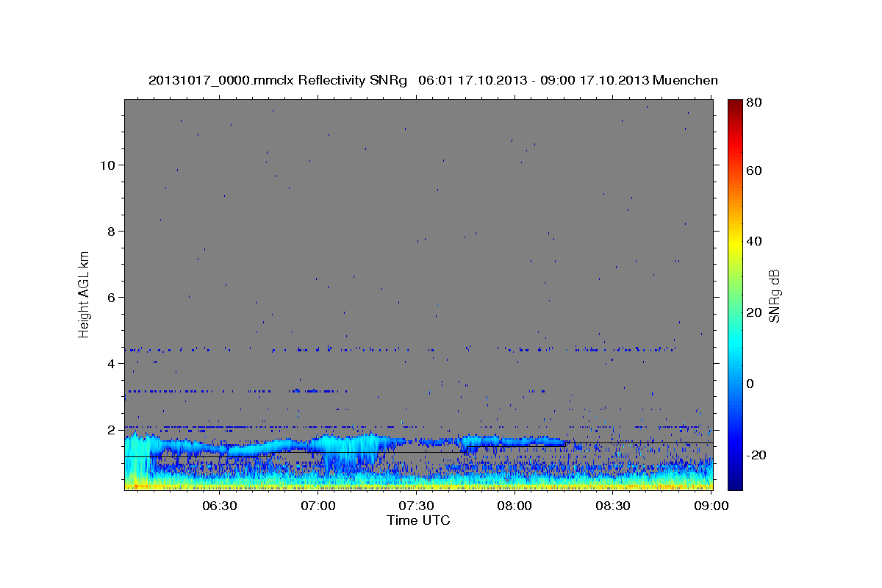This screenshot has width=882, height=588.
Task: Click the height tick label 10
Action: [x=108, y=165]
